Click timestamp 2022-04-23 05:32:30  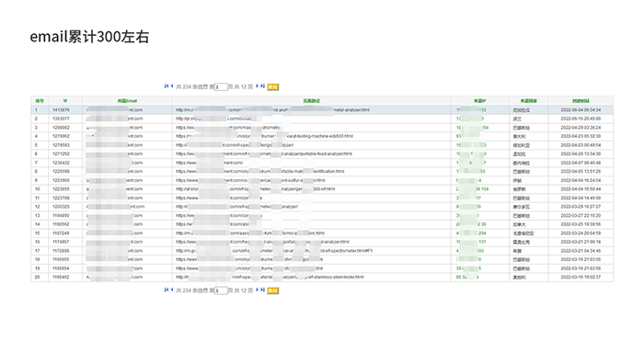coord(581,136)
